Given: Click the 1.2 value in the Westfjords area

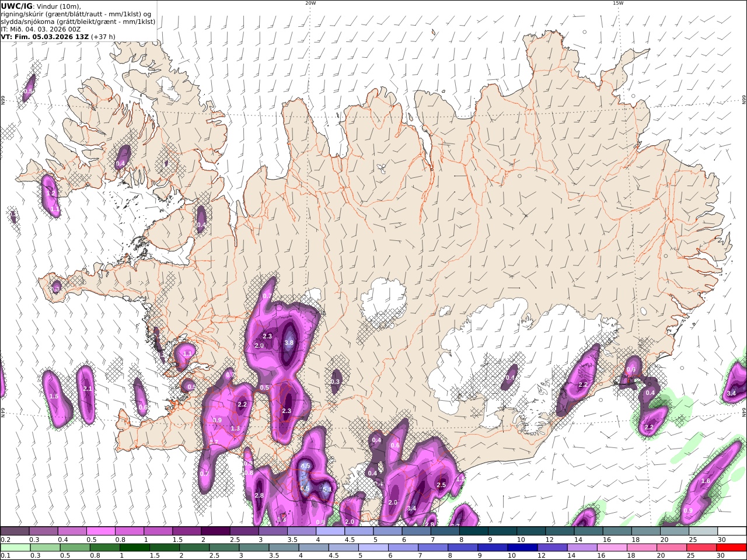Looking at the screenshot, I should point(50,193).
